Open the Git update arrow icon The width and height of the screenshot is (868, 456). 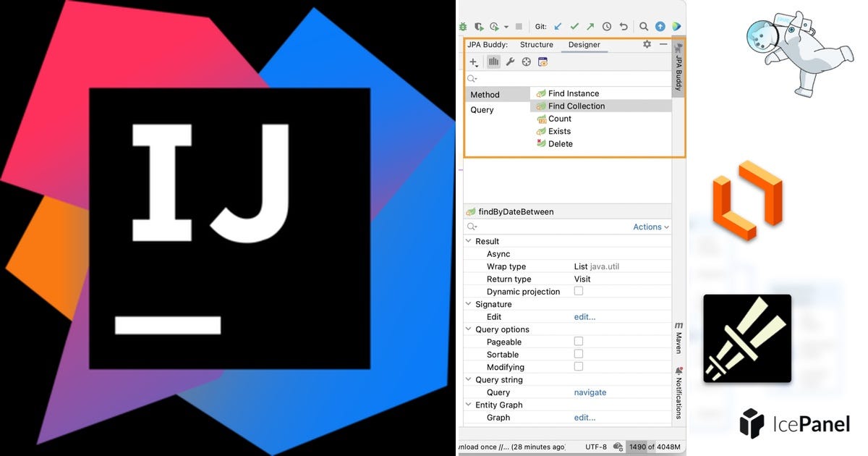[557, 25]
